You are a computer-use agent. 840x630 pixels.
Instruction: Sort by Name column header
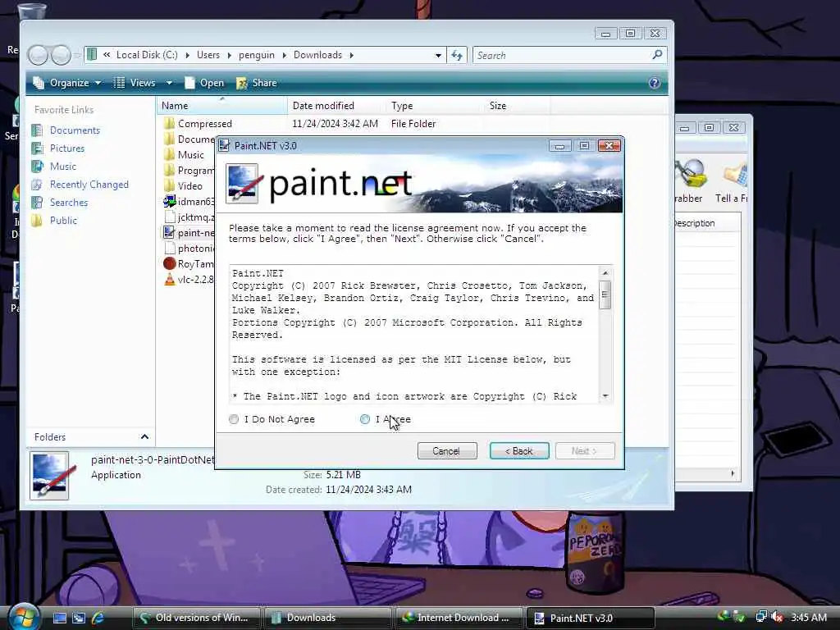(221, 106)
